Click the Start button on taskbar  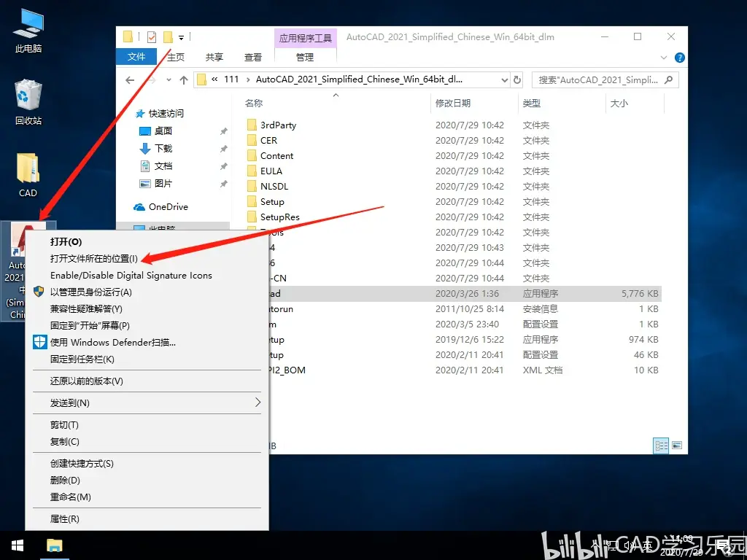pos(18,545)
